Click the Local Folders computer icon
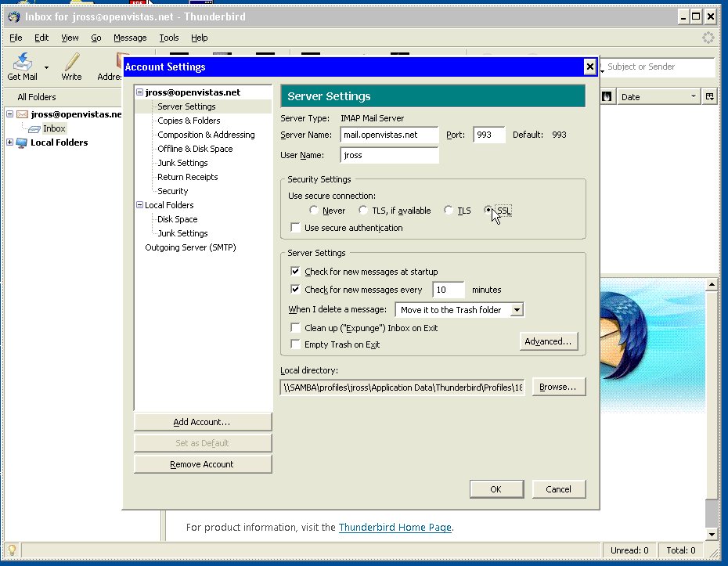This screenshot has height=566, width=728. (21, 142)
